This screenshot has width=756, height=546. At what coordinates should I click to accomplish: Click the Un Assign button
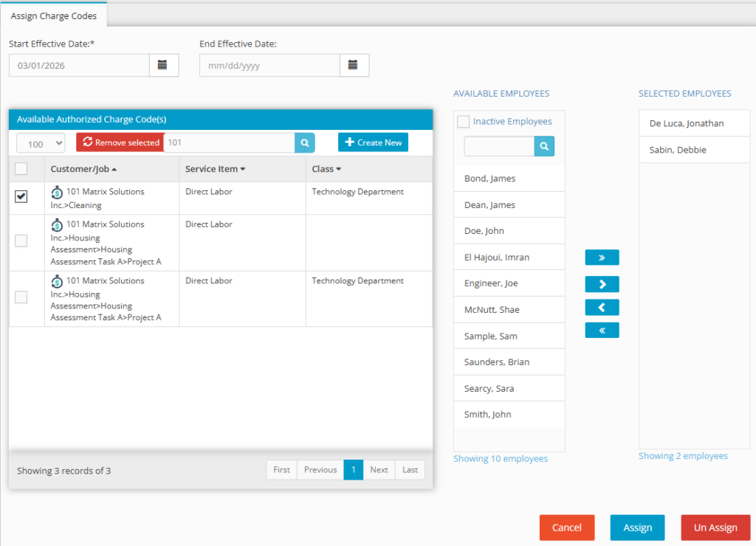pos(715,527)
